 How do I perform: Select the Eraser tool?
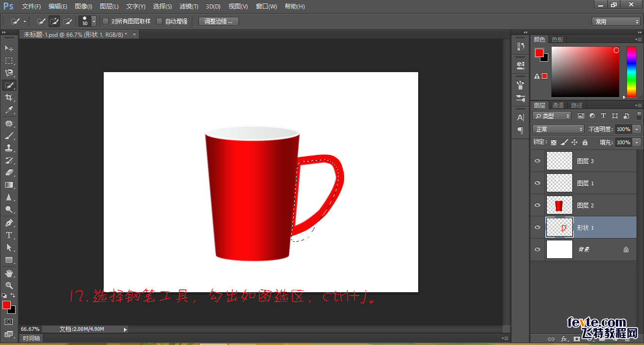(9, 172)
